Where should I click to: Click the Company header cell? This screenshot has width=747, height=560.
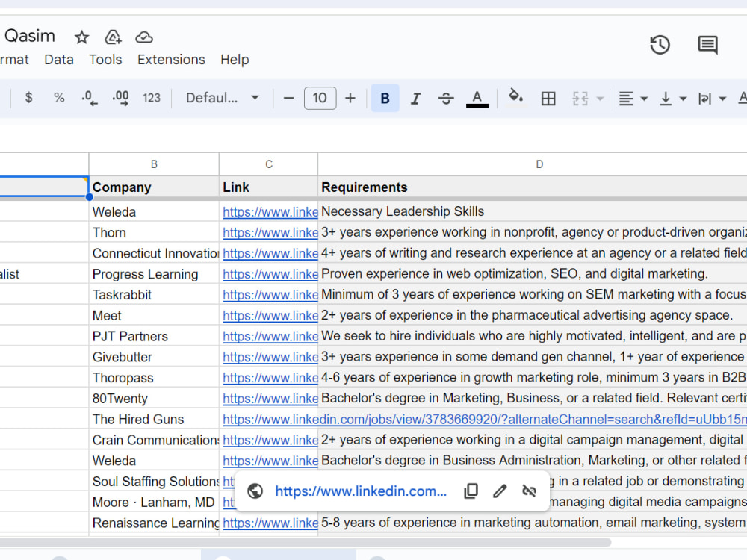tap(154, 187)
